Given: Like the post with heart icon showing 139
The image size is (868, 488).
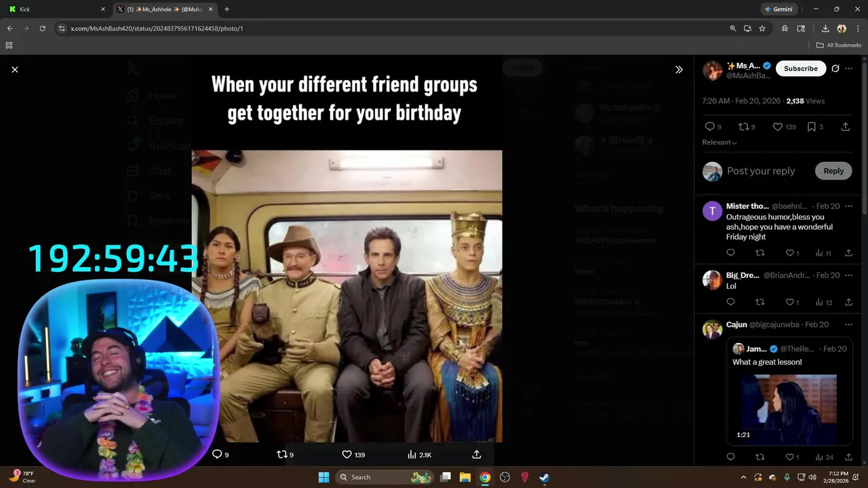Looking at the screenshot, I should point(785,127).
